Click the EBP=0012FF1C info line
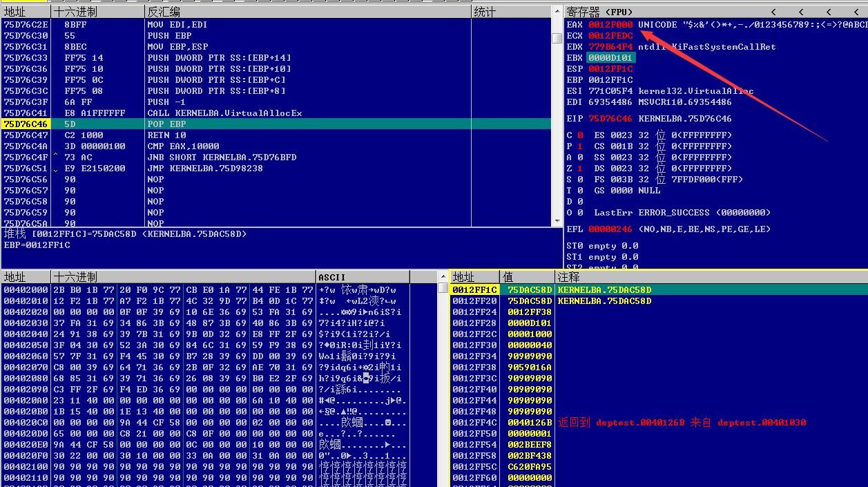This screenshot has height=487, width=868. 37,245
